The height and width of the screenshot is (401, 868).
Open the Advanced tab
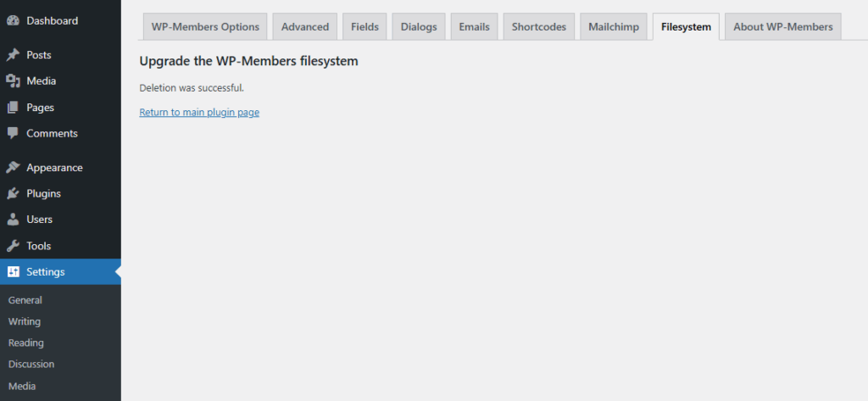(305, 27)
